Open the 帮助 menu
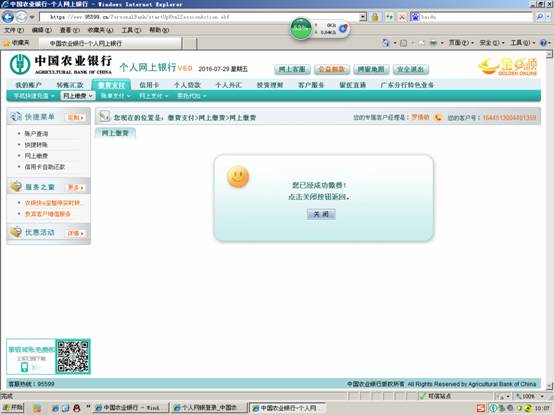The height and width of the screenshot is (415, 554). point(159,30)
